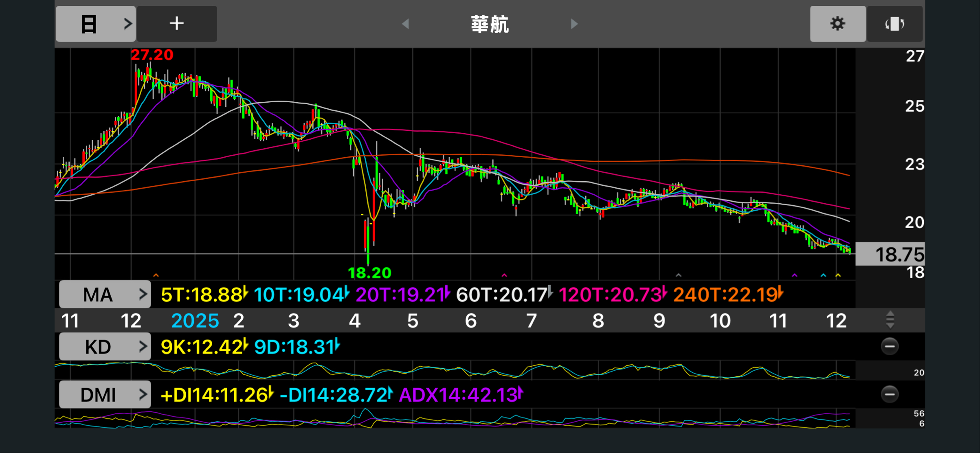Viewport: 980px width, 453px height.
Task: Remove the KD indicator panel
Action: (890, 347)
